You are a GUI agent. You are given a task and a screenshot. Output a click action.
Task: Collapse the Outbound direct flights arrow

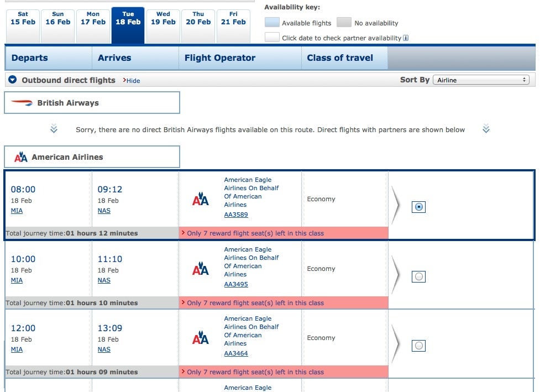click(x=13, y=80)
